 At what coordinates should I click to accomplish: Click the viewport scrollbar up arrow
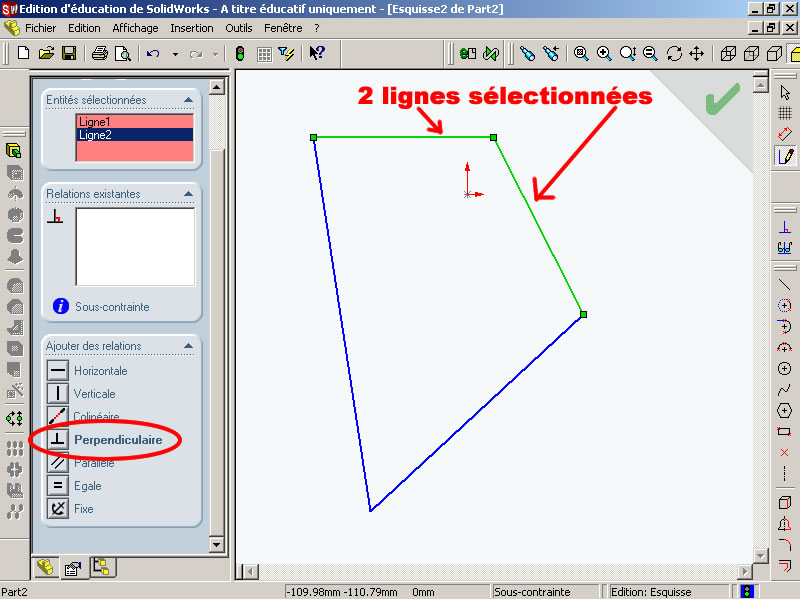[x=761, y=85]
